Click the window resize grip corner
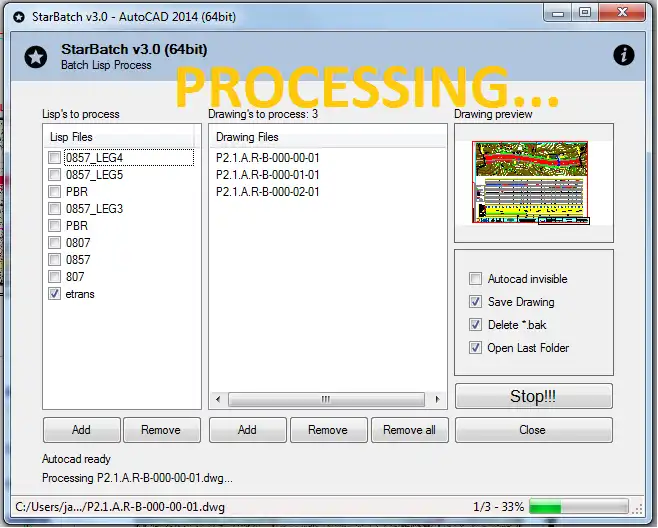This screenshot has width=658, height=528. [x=637, y=509]
